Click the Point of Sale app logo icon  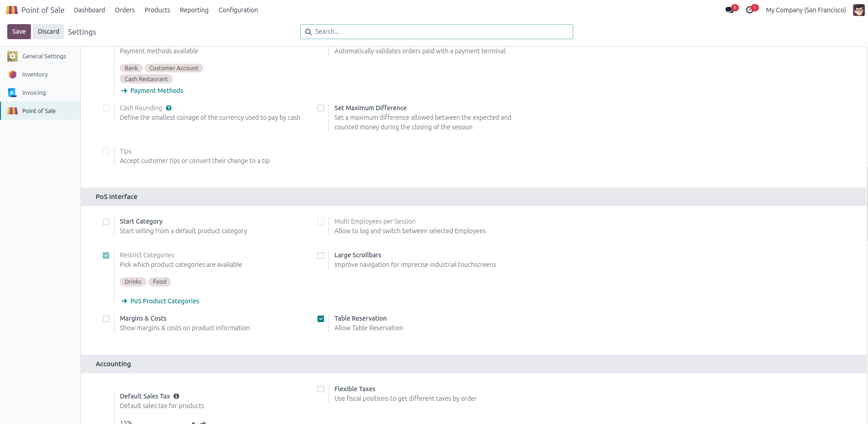12,10
